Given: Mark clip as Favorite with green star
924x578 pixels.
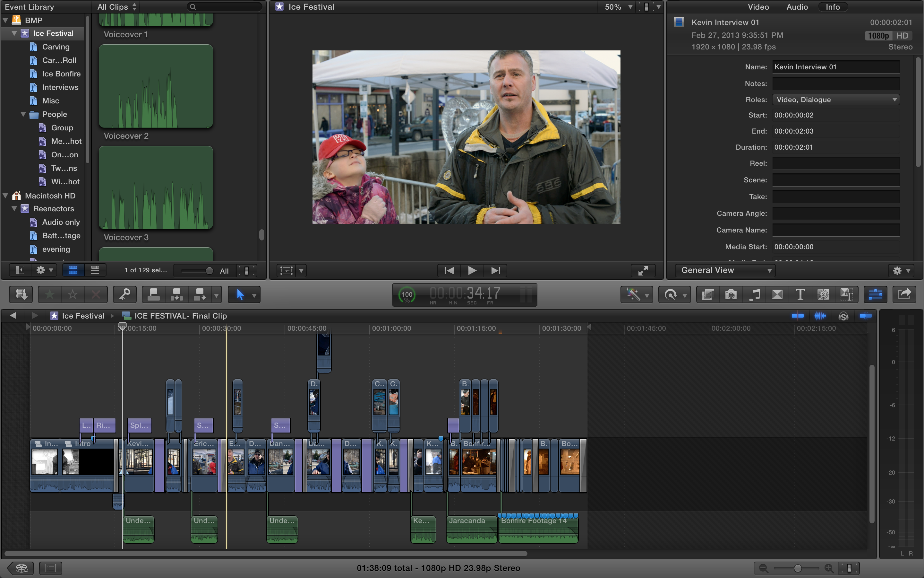Looking at the screenshot, I should coord(50,294).
